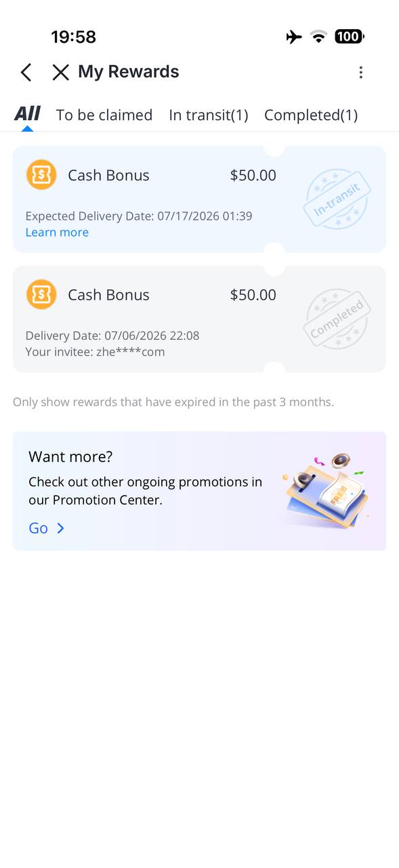The height and width of the screenshot is (868, 399).
Task: Select the All tab
Action: [27, 114]
